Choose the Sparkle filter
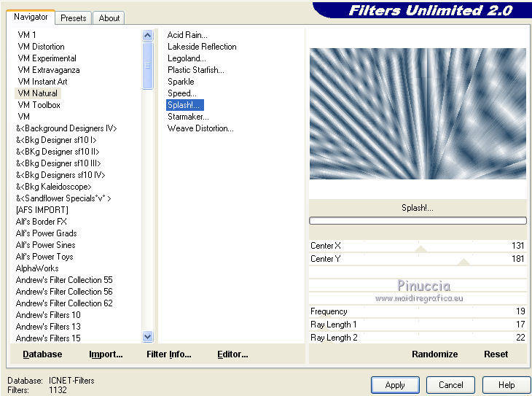 tap(181, 82)
